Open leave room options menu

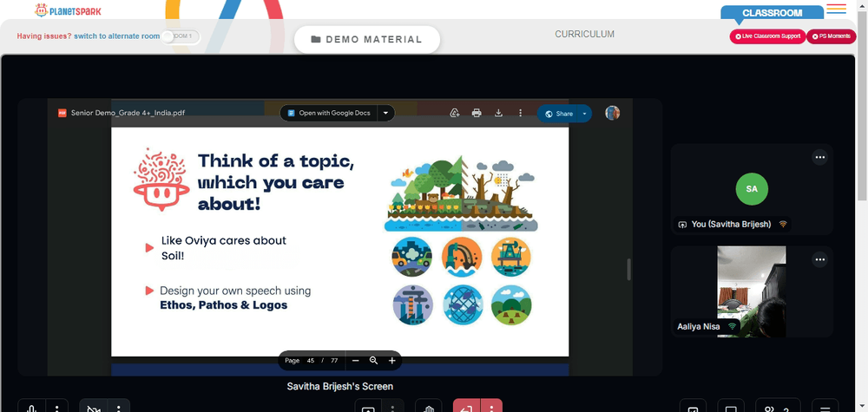point(491,407)
